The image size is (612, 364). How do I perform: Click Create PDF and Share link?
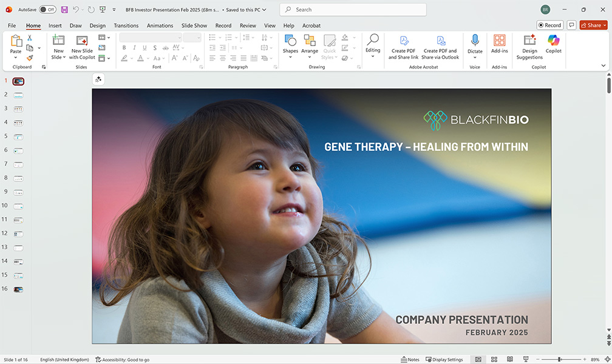click(x=403, y=46)
